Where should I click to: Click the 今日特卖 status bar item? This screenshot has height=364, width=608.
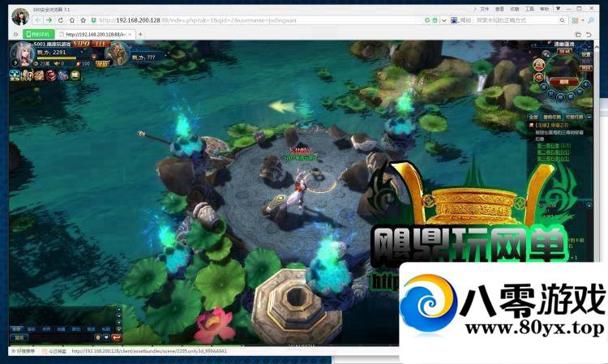[x=54, y=351]
